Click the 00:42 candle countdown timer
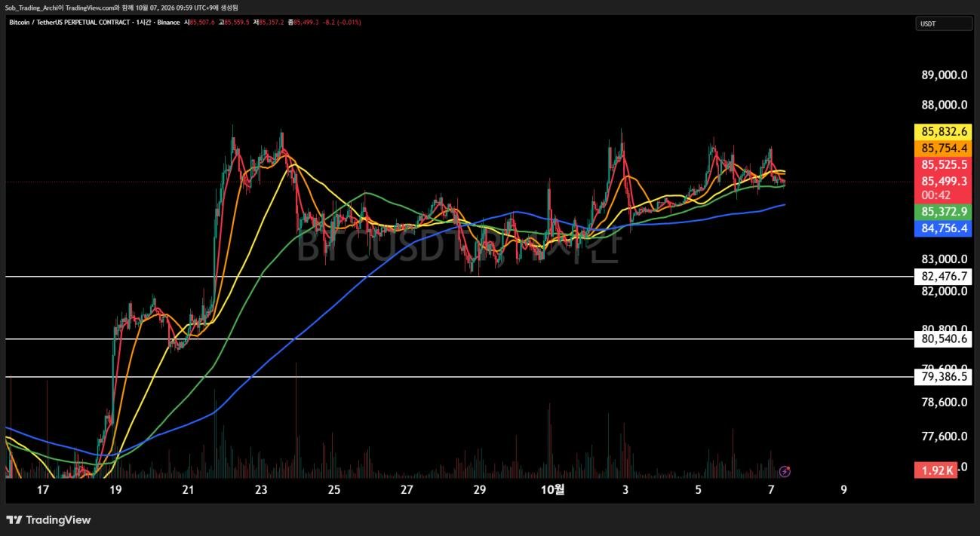Screen dimensions: 980x536 coord(935,195)
